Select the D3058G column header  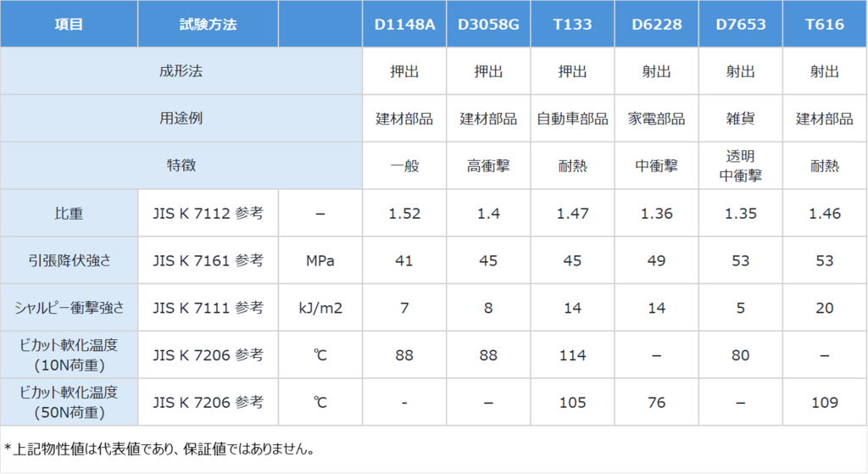488,24
